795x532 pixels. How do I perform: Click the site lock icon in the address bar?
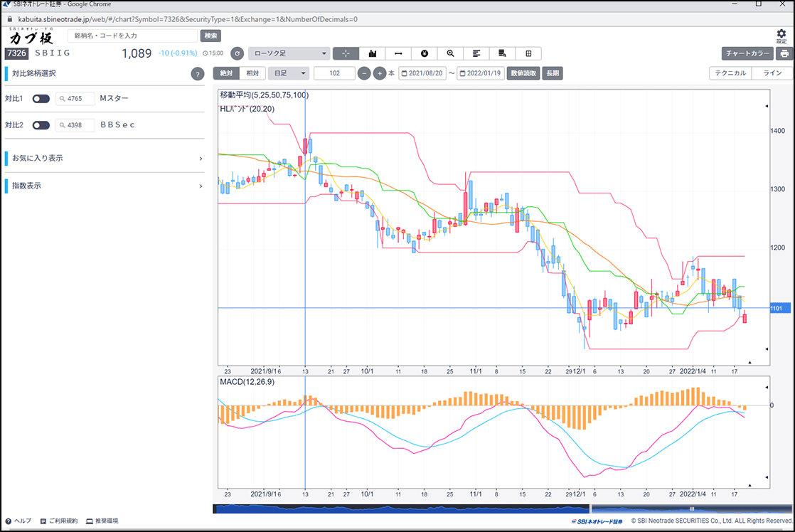pos(9,19)
